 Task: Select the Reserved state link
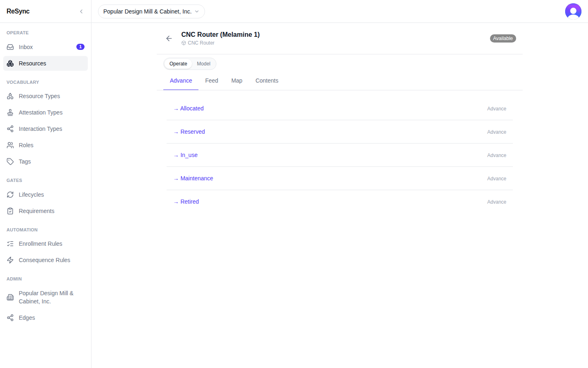click(x=189, y=132)
